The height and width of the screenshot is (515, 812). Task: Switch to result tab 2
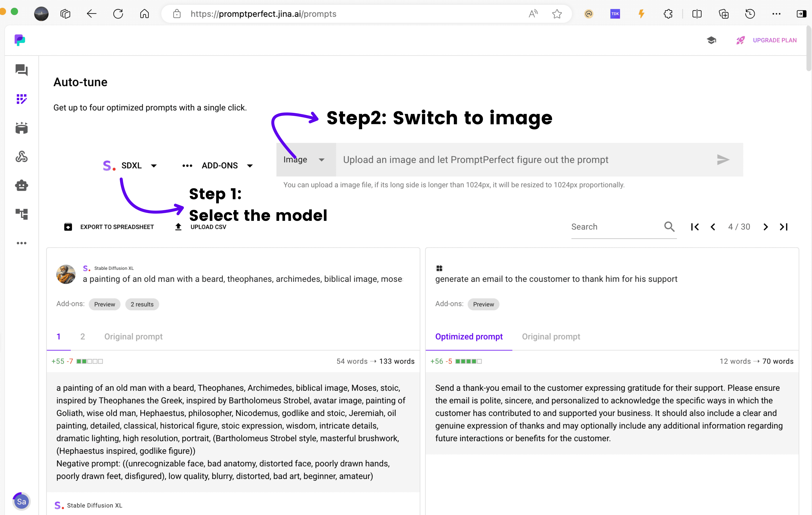83,336
